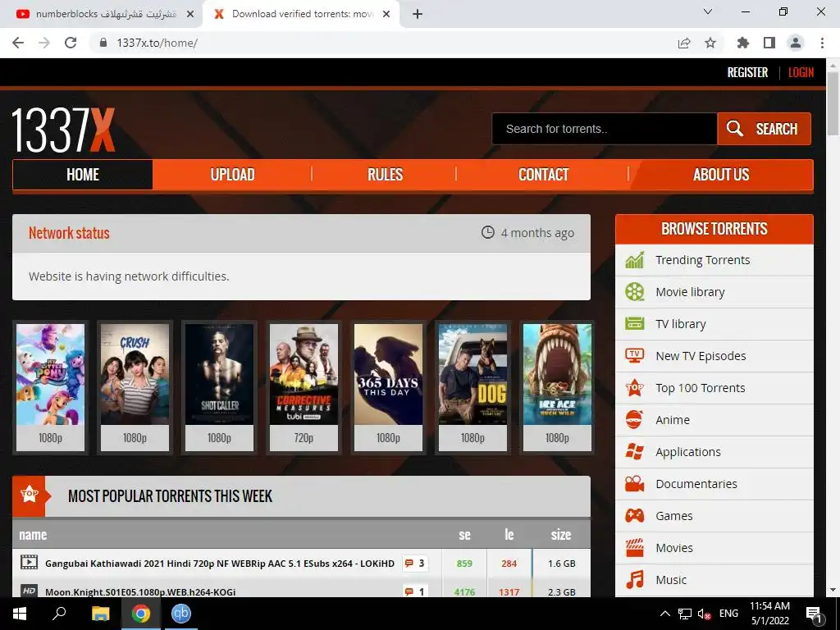Viewport: 840px width, 630px height.
Task: Open the Chrome extensions puzzle icon
Action: pos(742,43)
